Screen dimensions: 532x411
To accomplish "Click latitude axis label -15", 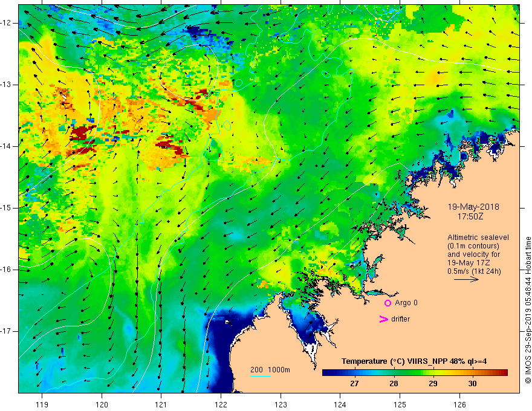I will tap(6, 208).
